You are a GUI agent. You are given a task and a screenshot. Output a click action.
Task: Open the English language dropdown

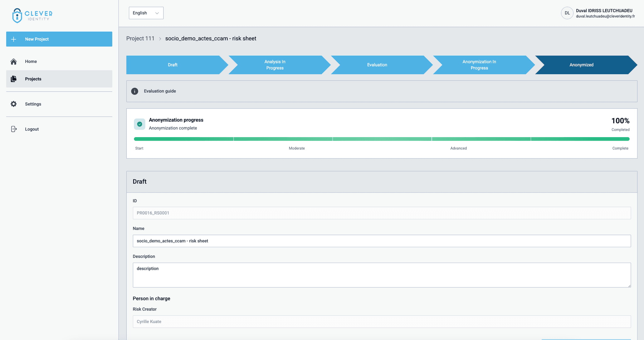click(146, 13)
